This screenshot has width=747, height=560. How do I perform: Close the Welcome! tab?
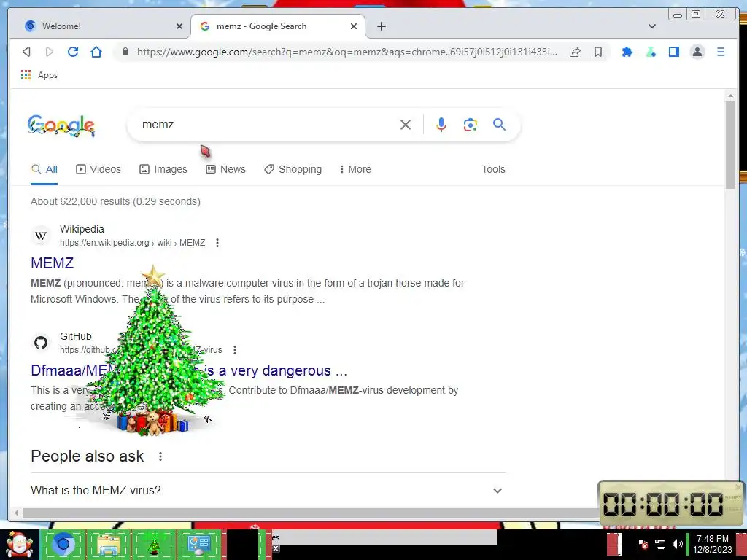click(x=179, y=26)
